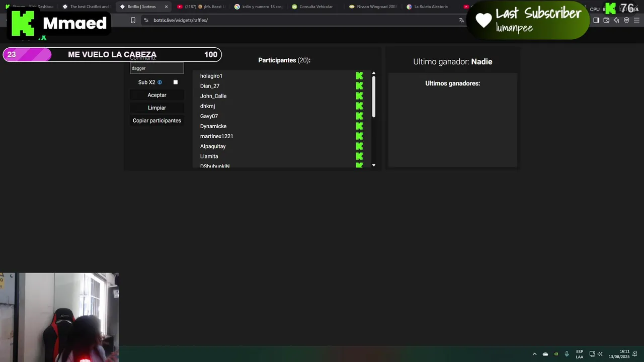Screen dimensions: 644x362
Task: Click the Sub X2 info icon
Action: (159, 82)
